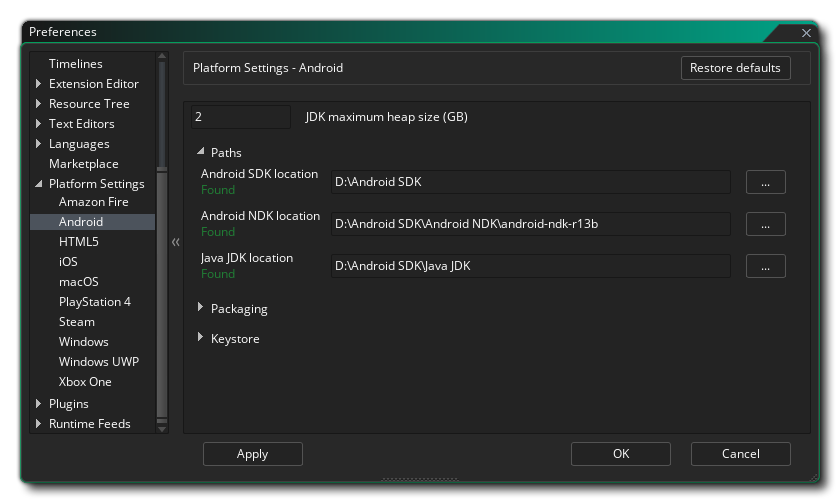
Task: Expand the Keystore section
Action: [201, 337]
